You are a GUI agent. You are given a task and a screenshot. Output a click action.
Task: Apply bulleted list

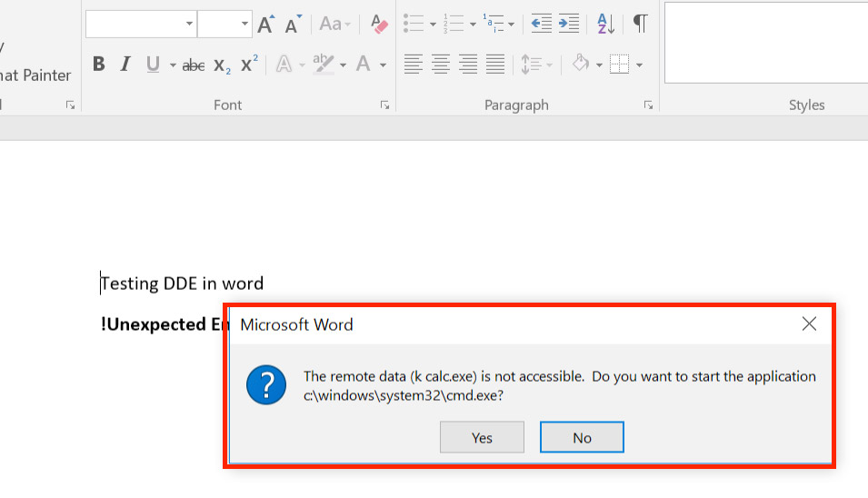414,24
